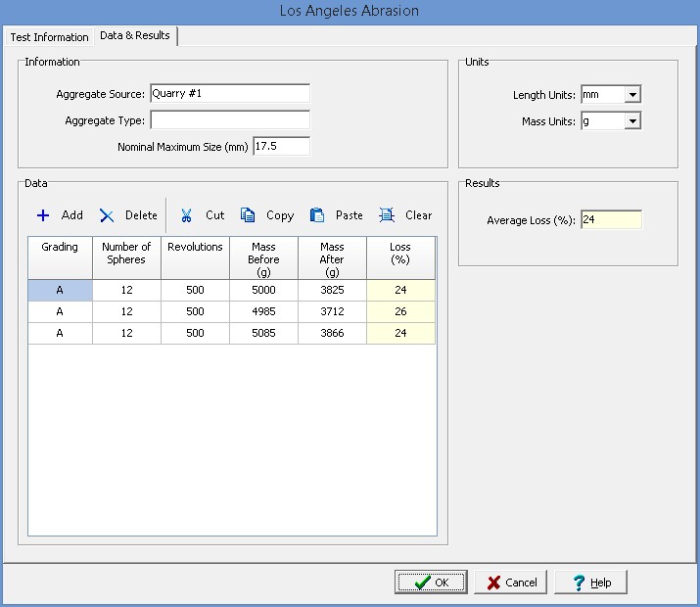Expand the Mass Units dropdown
Image resolution: width=700 pixels, height=607 pixels.
pyautogui.click(x=632, y=121)
